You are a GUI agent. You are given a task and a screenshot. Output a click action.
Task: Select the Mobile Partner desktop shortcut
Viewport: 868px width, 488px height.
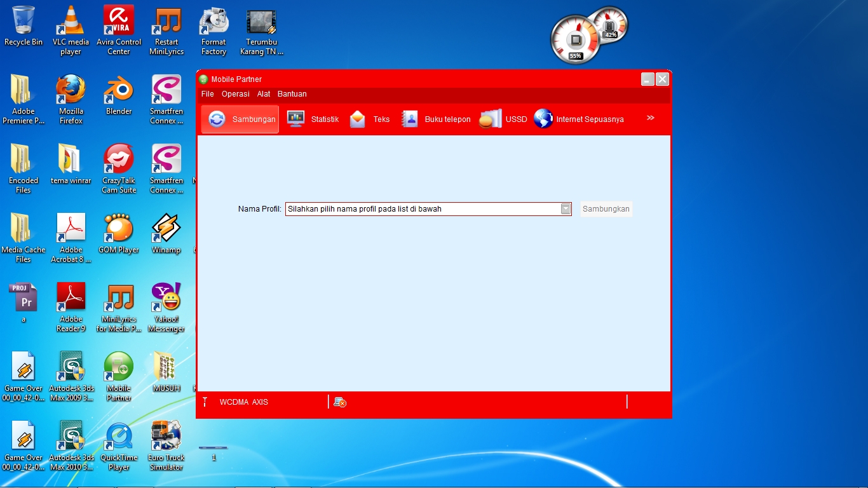[x=119, y=377]
